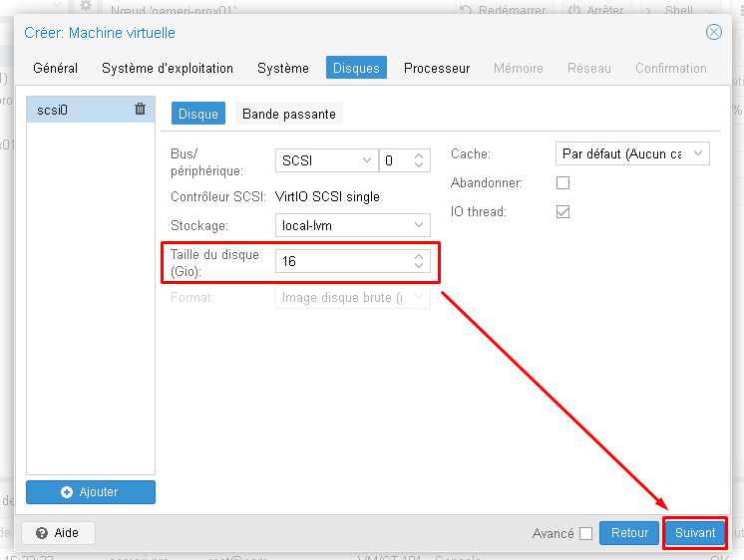744x560 pixels.
Task: Click the gear icon in background toolbar
Action: point(85,6)
